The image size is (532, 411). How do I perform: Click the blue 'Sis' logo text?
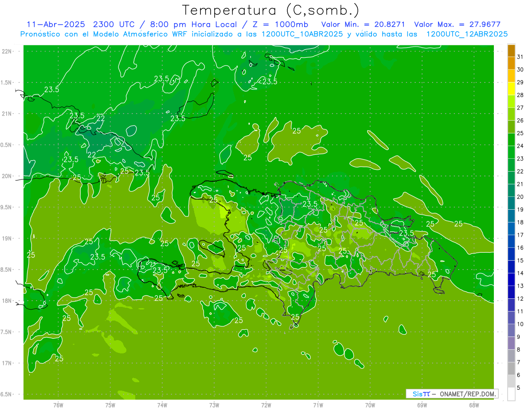(x=418, y=394)
